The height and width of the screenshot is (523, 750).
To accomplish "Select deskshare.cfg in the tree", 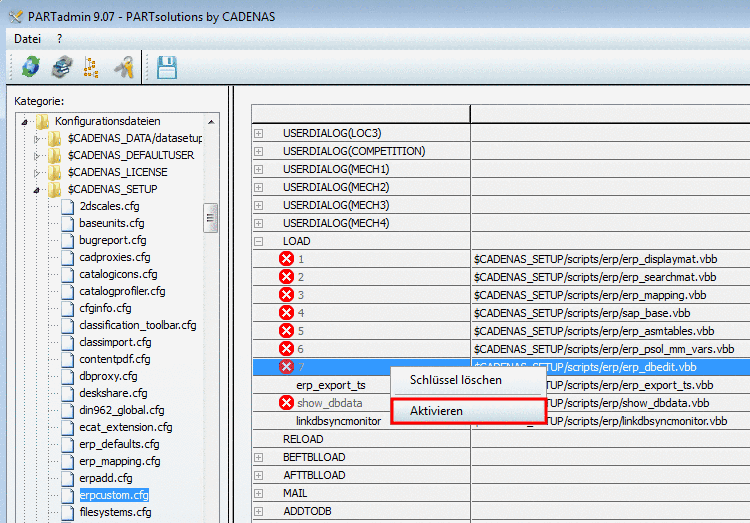I will coord(113,393).
